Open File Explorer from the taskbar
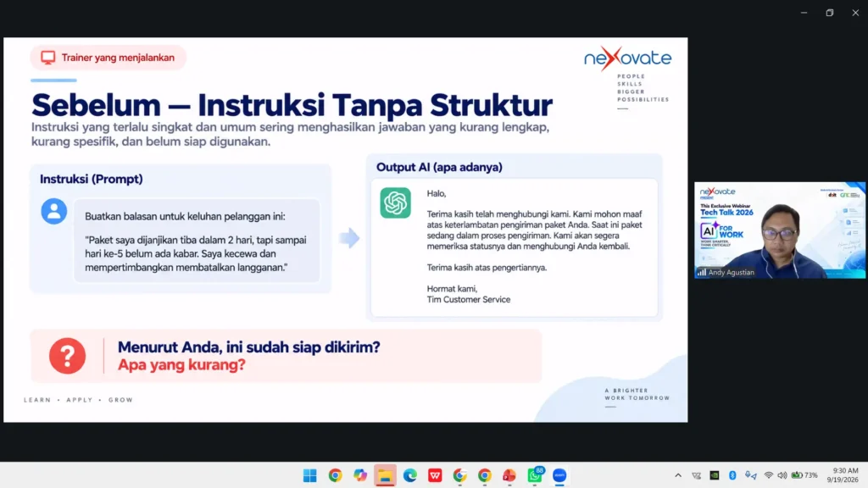This screenshot has width=868, height=488. pyautogui.click(x=386, y=475)
